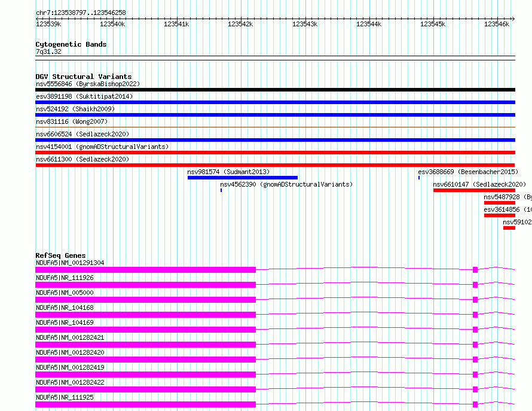The height and width of the screenshot is (411, 532).
Task: Click the chr7:123538797..123546258 coordinate label
Action: point(81,13)
